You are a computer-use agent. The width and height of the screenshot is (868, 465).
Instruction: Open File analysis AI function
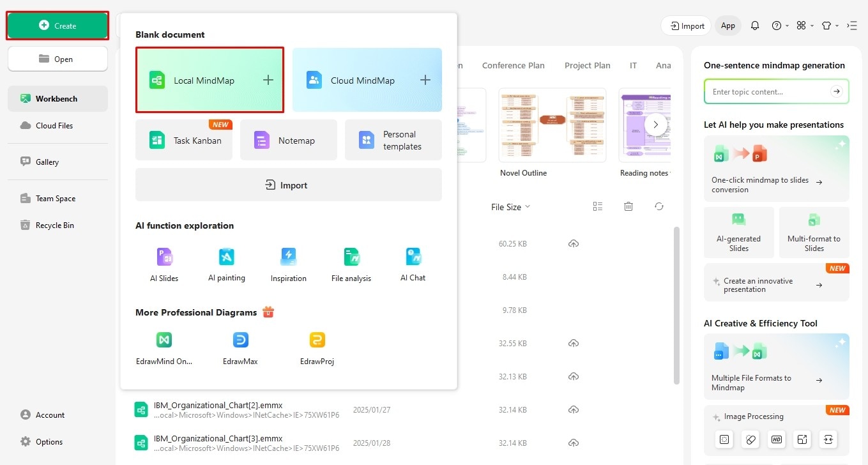pos(351,265)
